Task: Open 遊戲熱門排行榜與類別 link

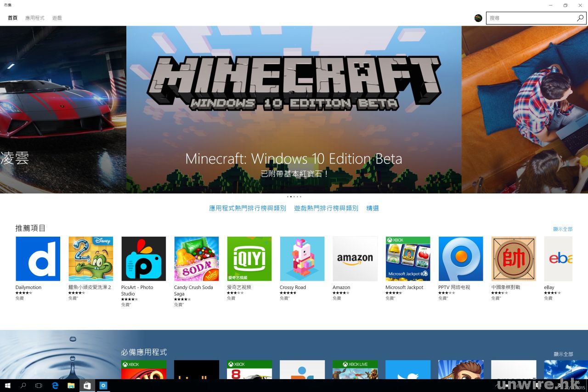Action: pos(326,208)
